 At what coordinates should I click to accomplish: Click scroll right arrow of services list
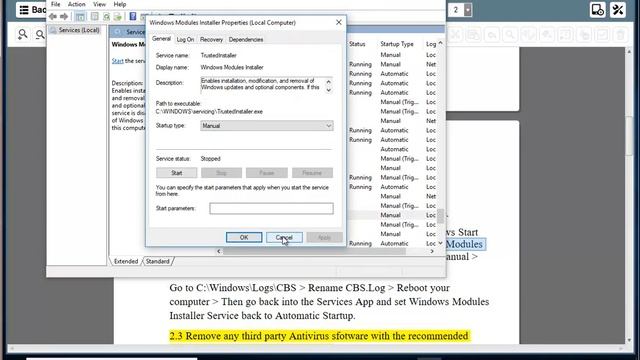pos(432,251)
